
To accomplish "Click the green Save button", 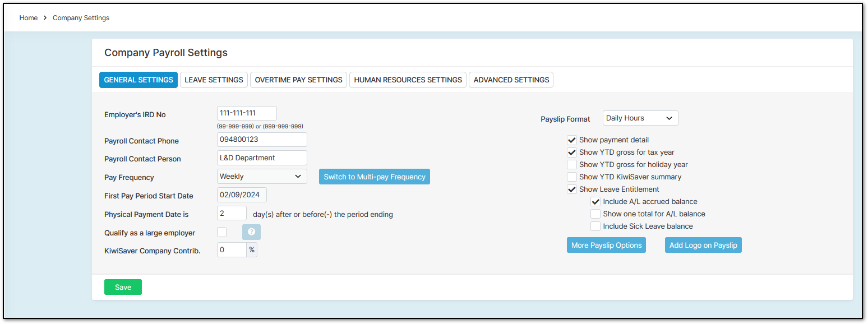I will tap(123, 287).
